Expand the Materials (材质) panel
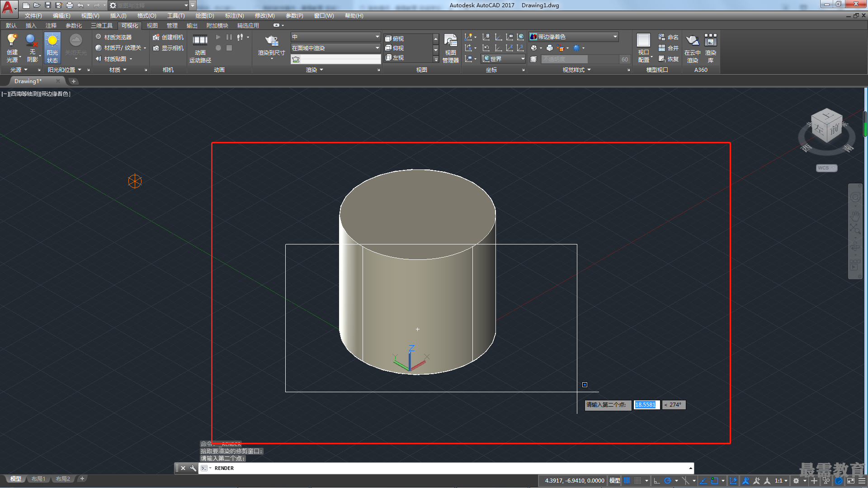868x488 pixels. [118, 70]
